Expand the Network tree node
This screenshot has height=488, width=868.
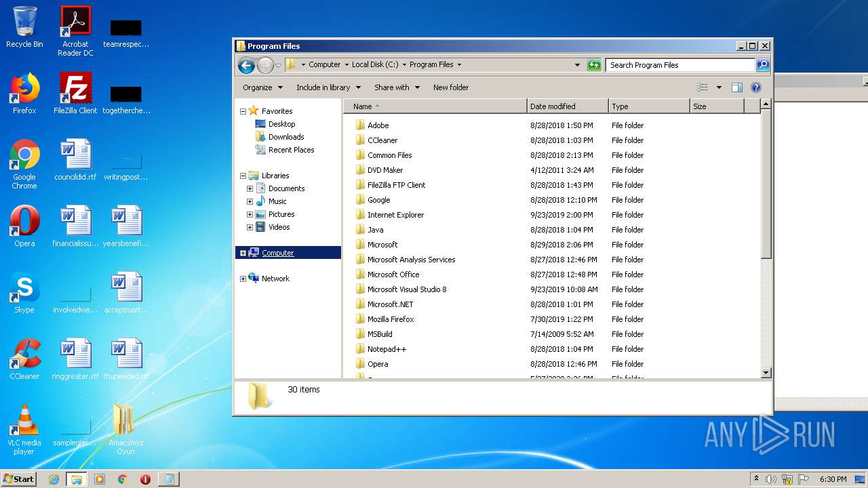click(243, 279)
